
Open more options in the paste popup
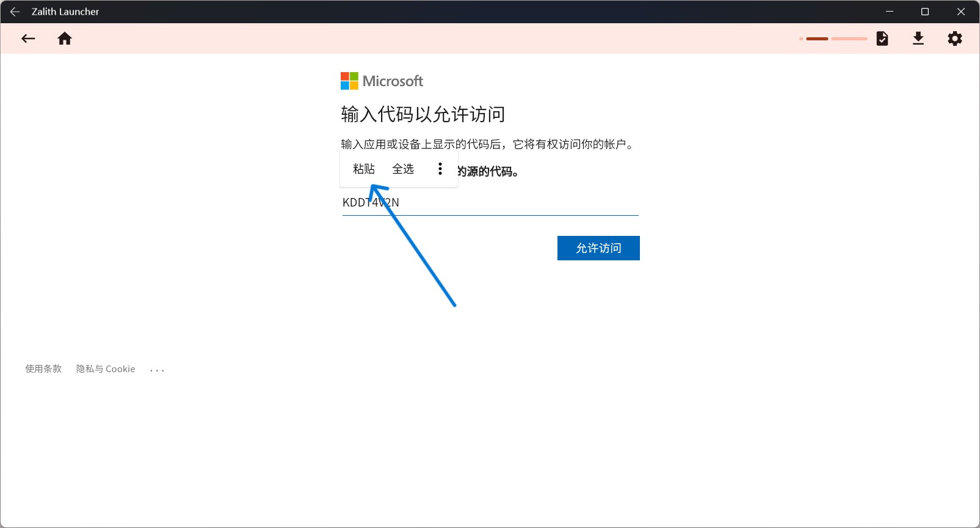pos(440,169)
